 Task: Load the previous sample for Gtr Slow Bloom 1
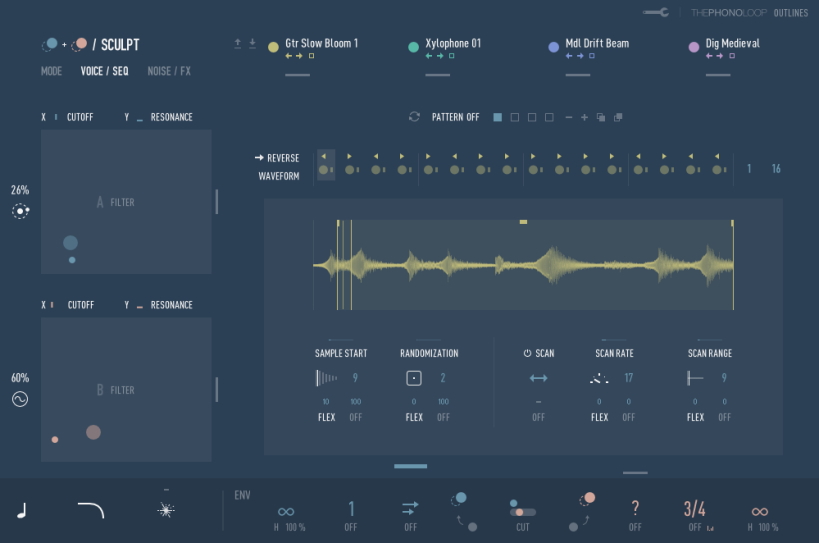tap(288, 56)
